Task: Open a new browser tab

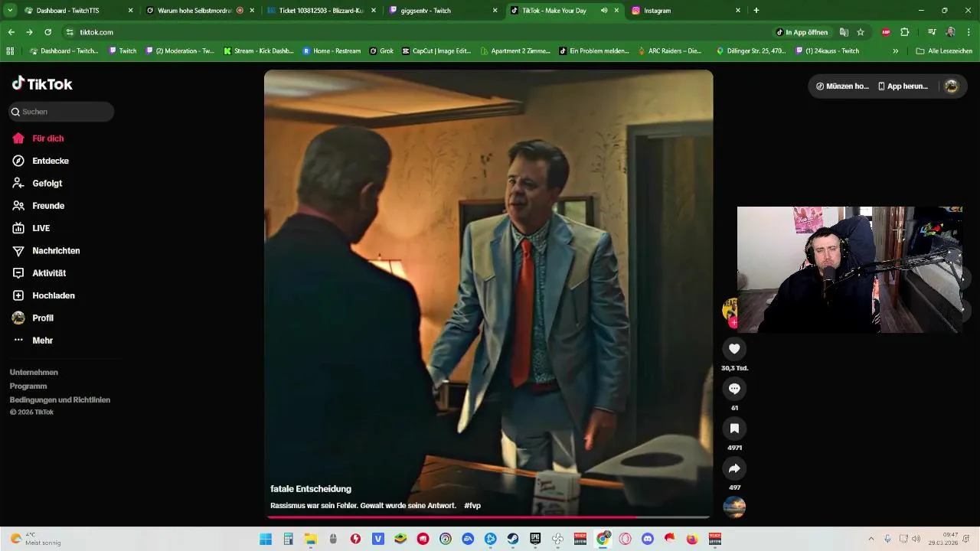Action: click(756, 11)
